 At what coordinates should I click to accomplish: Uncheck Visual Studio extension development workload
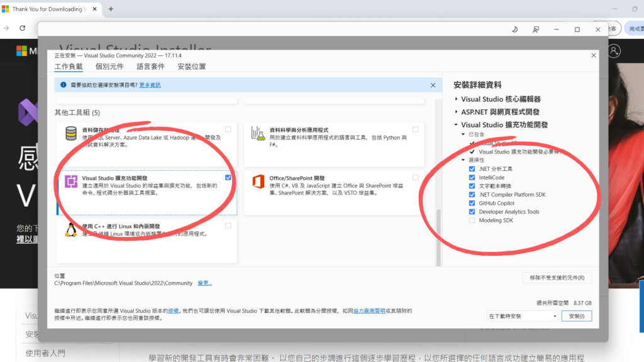228,178
